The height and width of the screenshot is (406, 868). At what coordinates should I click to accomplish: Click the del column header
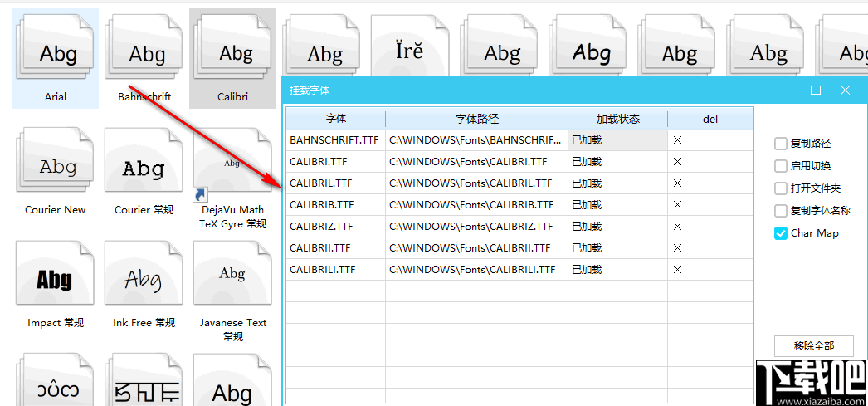(710, 119)
